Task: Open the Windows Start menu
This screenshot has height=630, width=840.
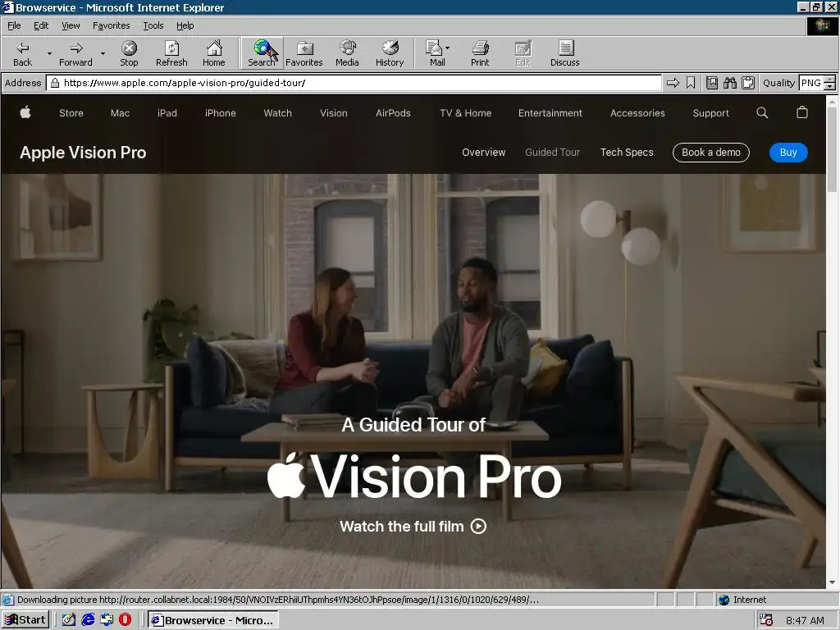Action: pyautogui.click(x=25, y=620)
